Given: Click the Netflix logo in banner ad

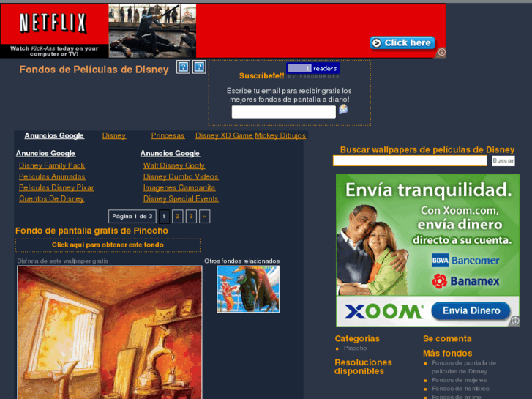Looking at the screenshot, I should pos(53,23).
